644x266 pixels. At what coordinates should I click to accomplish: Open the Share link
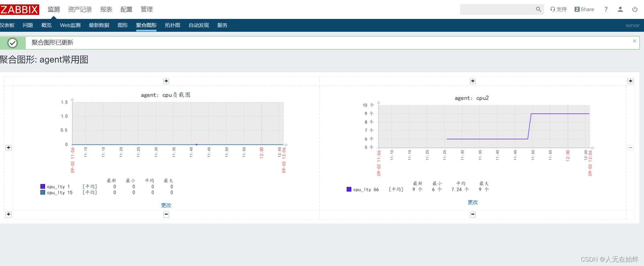pyautogui.click(x=584, y=9)
